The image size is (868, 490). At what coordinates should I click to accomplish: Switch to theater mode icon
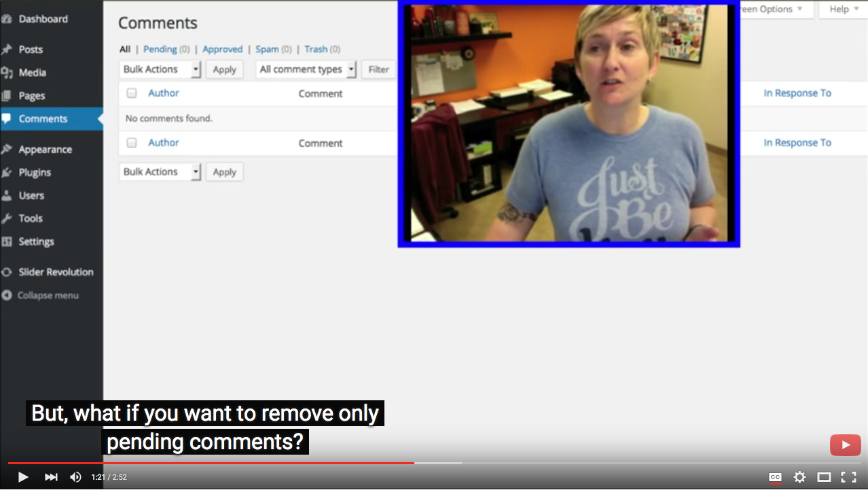click(x=824, y=477)
